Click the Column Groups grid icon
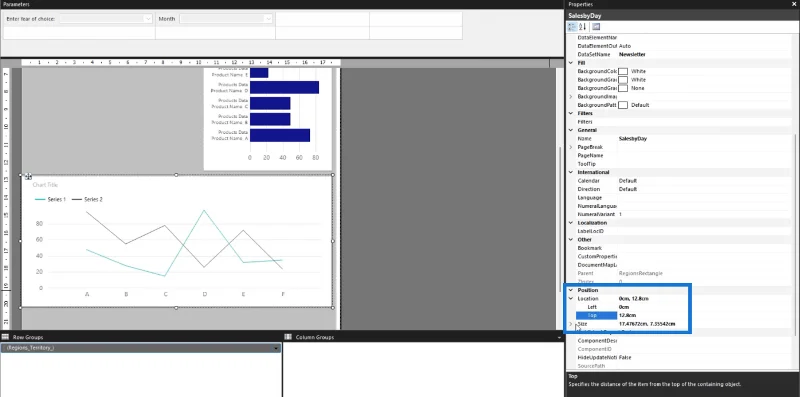The height and width of the screenshot is (397, 800). (288, 337)
